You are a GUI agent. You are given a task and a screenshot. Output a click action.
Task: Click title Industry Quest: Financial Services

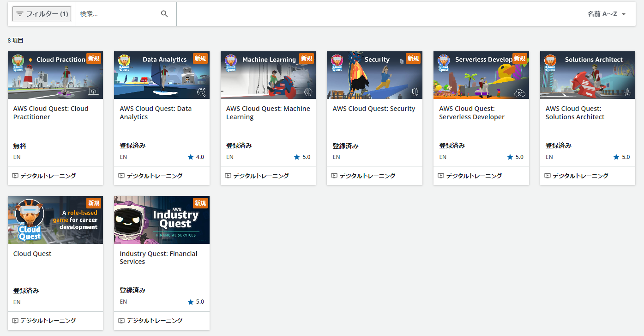coord(158,257)
